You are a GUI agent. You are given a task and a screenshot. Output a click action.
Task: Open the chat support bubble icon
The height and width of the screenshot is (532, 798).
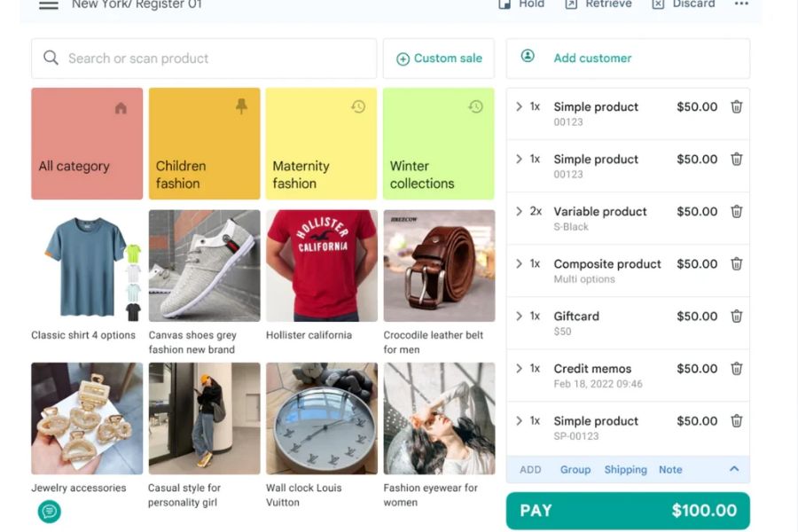50,511
